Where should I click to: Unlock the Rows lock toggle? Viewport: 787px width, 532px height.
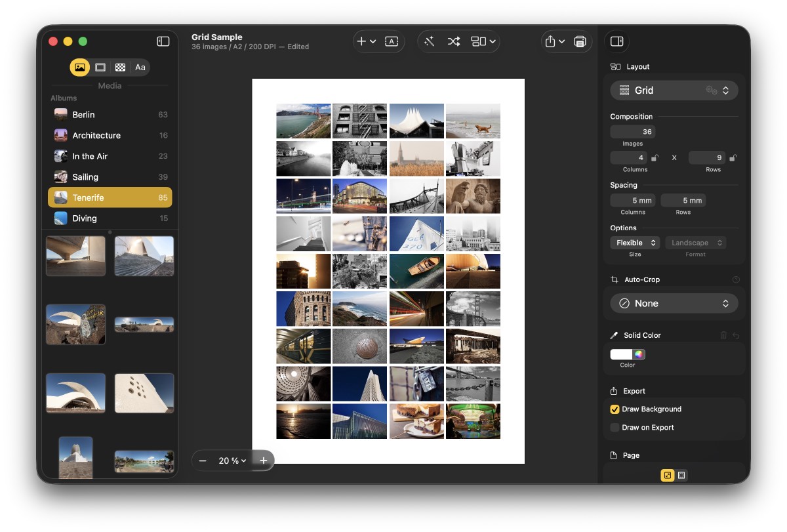(x=733, y=157)
